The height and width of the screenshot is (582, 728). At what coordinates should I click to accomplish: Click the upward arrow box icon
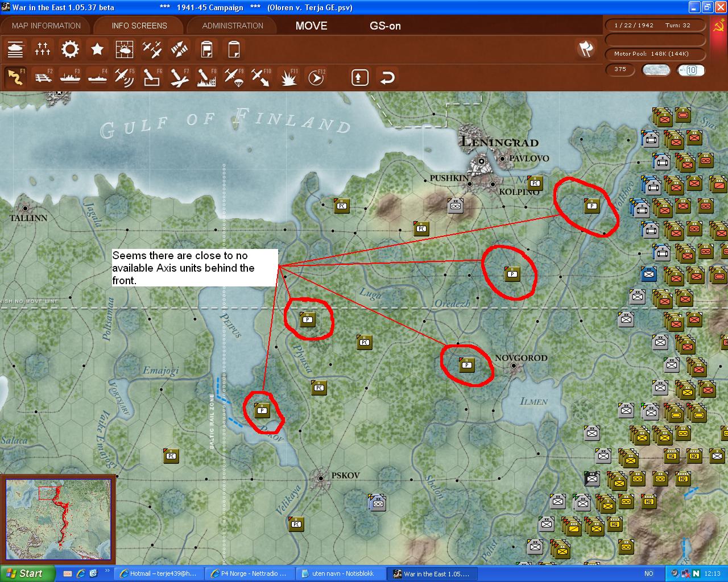(359, 77)
